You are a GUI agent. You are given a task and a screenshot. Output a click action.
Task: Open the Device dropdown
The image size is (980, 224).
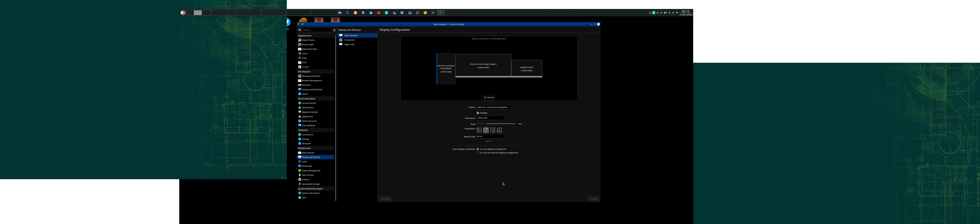(x=495, y=107)
